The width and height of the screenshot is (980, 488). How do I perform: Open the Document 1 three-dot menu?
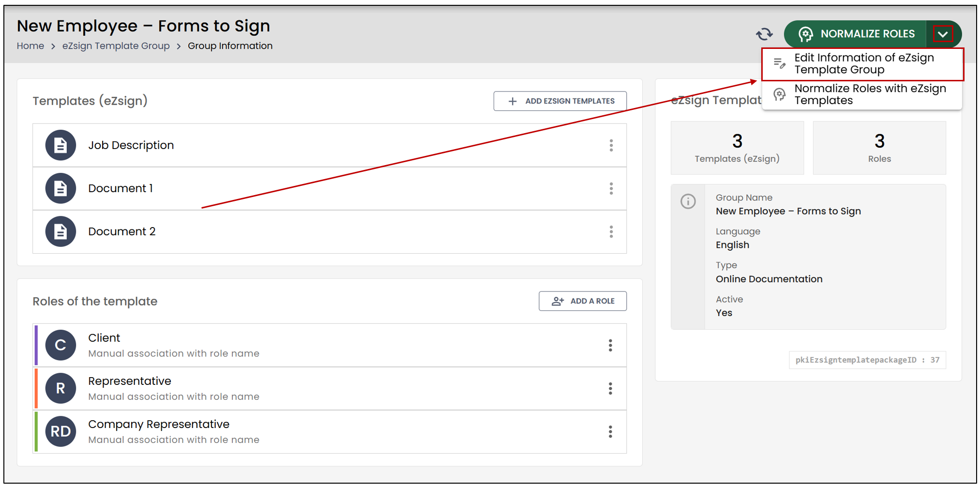click(611, 188)
